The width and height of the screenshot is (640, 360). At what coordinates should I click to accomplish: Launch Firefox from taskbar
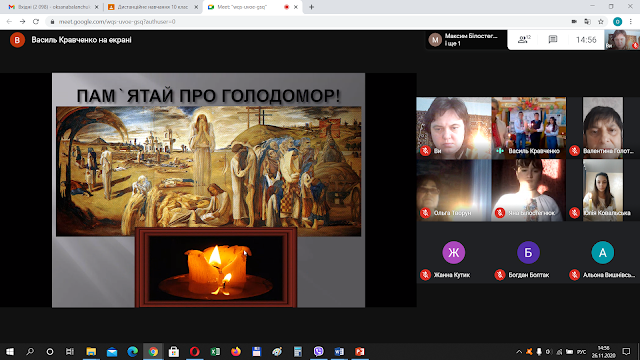(236, 351)
